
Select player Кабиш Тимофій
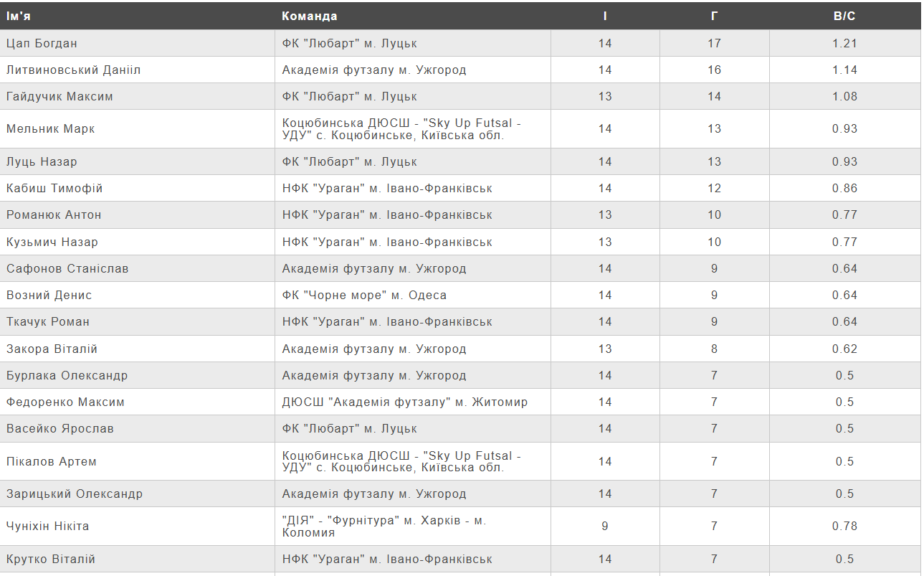click(x=54, y=188)
